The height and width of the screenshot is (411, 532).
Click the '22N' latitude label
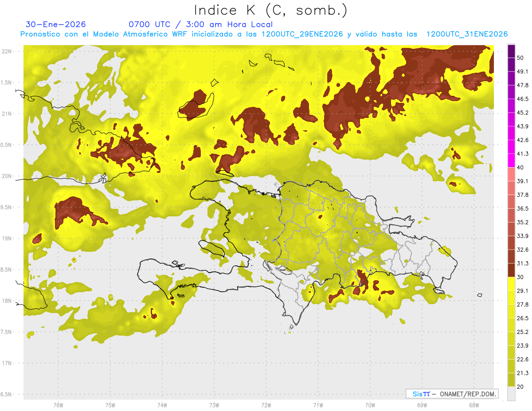[7, 51]
